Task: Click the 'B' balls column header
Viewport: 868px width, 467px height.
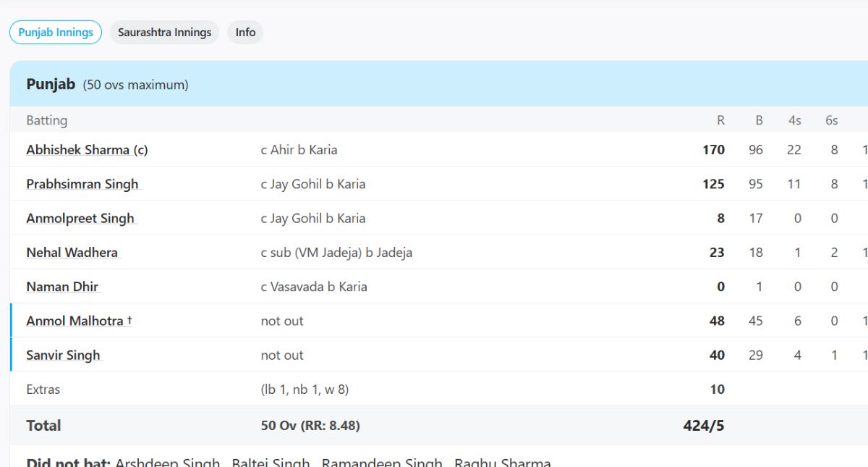Action: [759, 121]
